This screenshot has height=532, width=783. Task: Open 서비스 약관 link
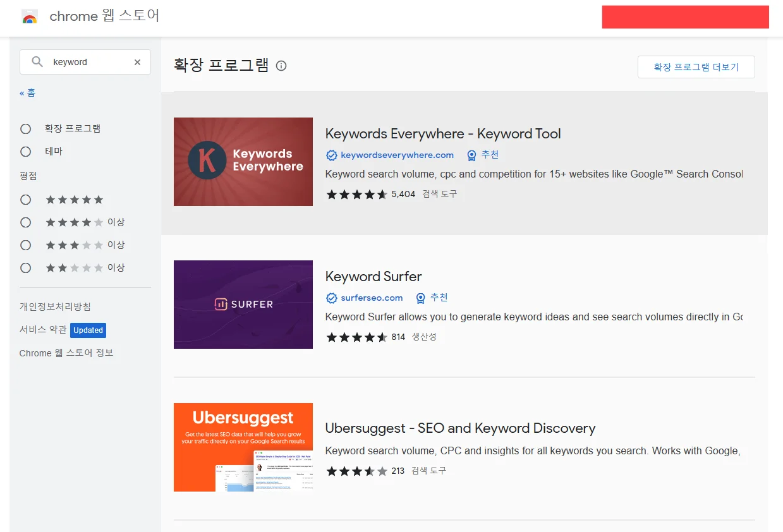click(43, 330)
